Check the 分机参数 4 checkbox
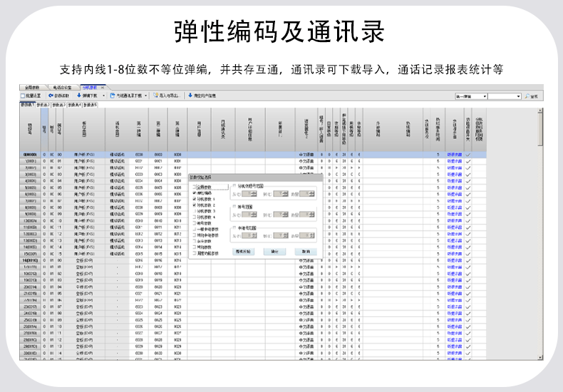 (195, 217)
